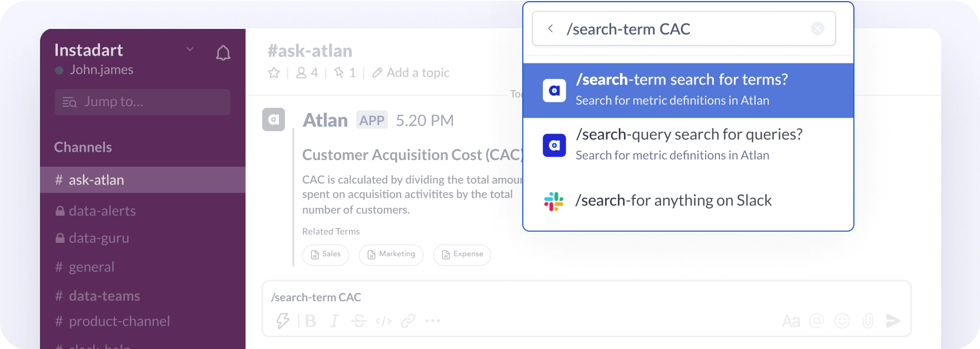This screenshot has width=980, height=349.
Task: Select /search-query search for queries option
Action: click(x=688, y=145)
